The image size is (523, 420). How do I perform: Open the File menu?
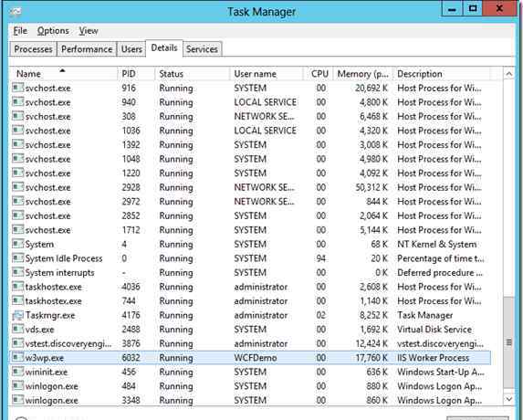(x=20, y=31)
